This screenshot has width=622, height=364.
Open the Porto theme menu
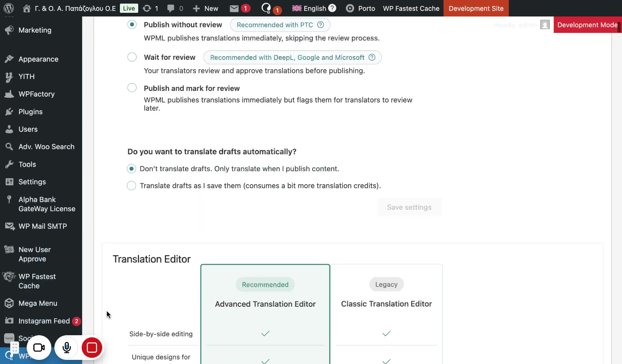[x=360, y=8]
